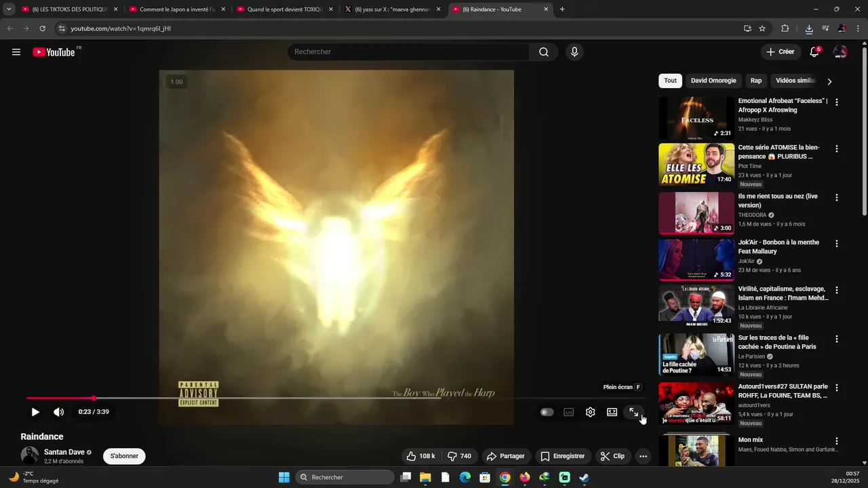Click the address bar URL
The width and height of the screenshot is (868, 488).
tap(121, 28)
